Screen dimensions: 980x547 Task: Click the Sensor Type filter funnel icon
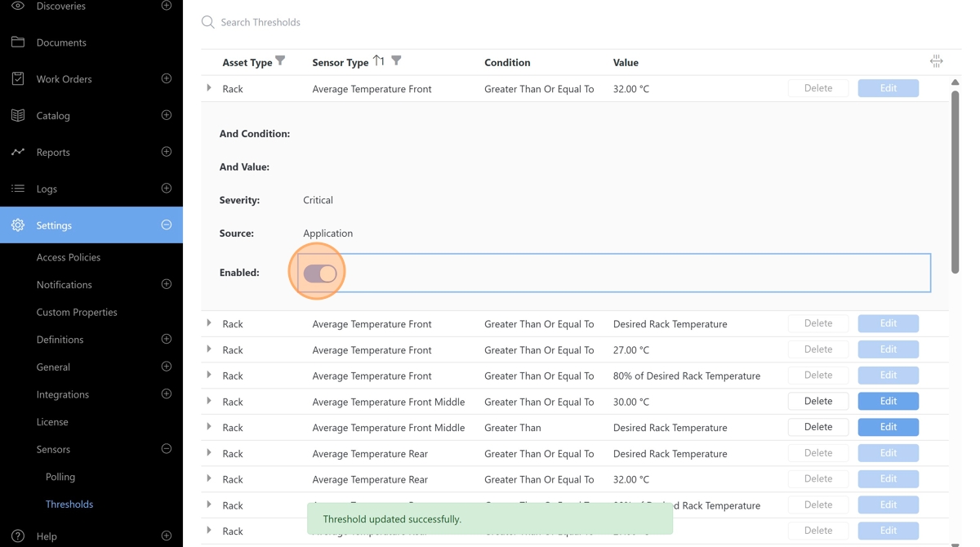point(396,61)
